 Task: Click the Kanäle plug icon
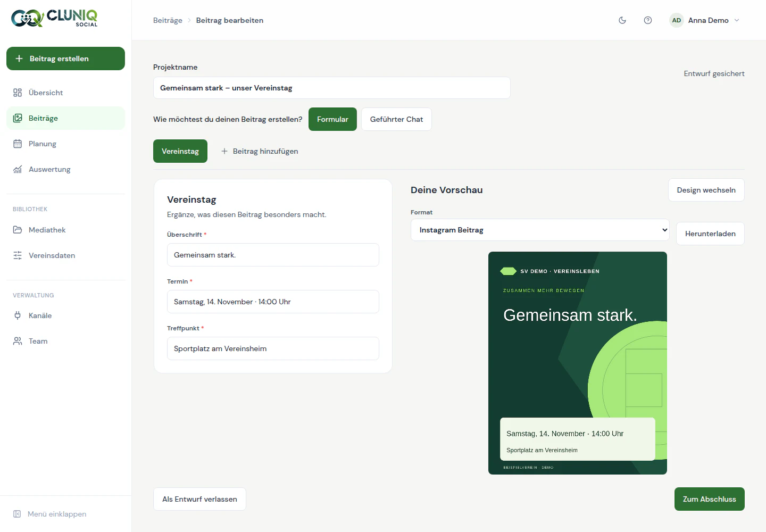[18, 315]
